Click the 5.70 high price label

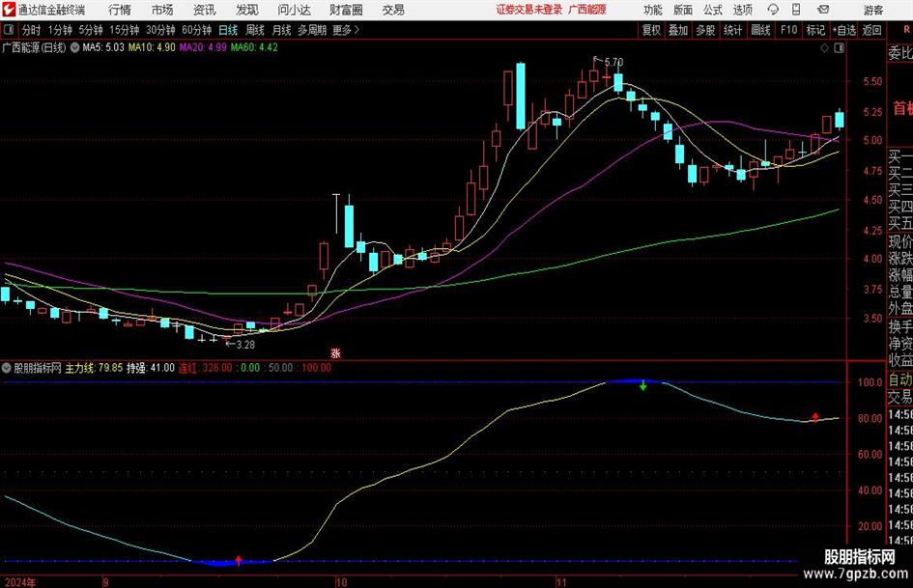[x=613, y=62]
